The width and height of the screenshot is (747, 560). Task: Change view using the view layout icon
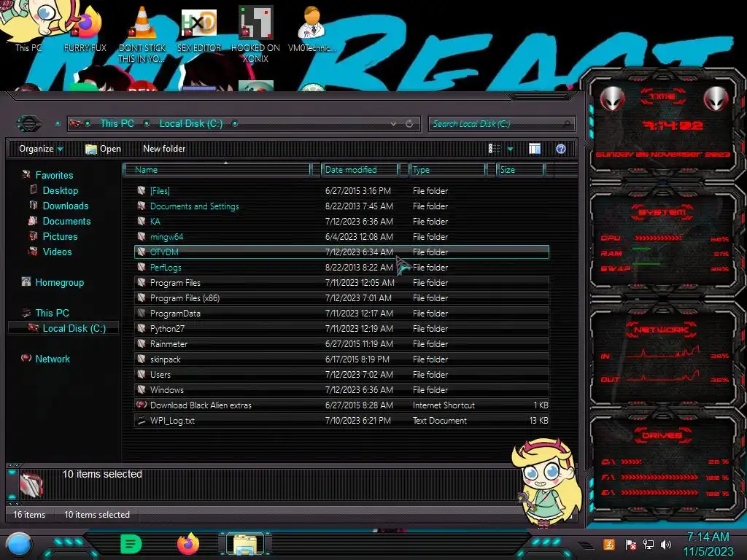pos(494,149)
